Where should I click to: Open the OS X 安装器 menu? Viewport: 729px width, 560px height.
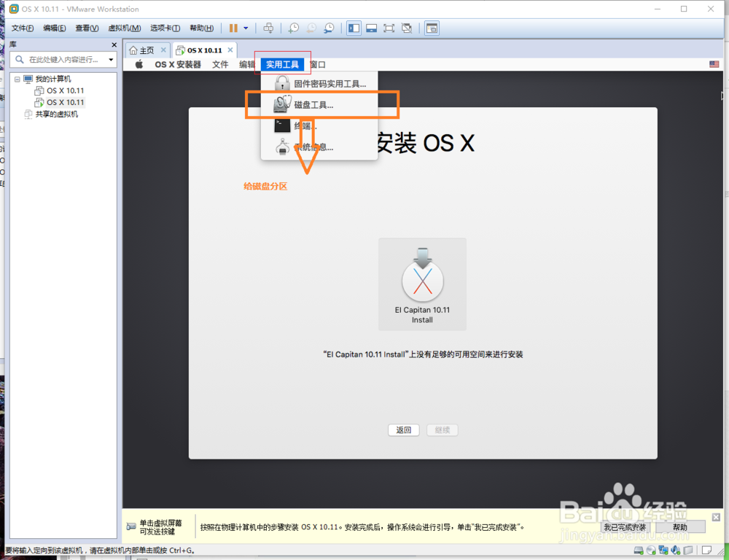click(178, 65)
